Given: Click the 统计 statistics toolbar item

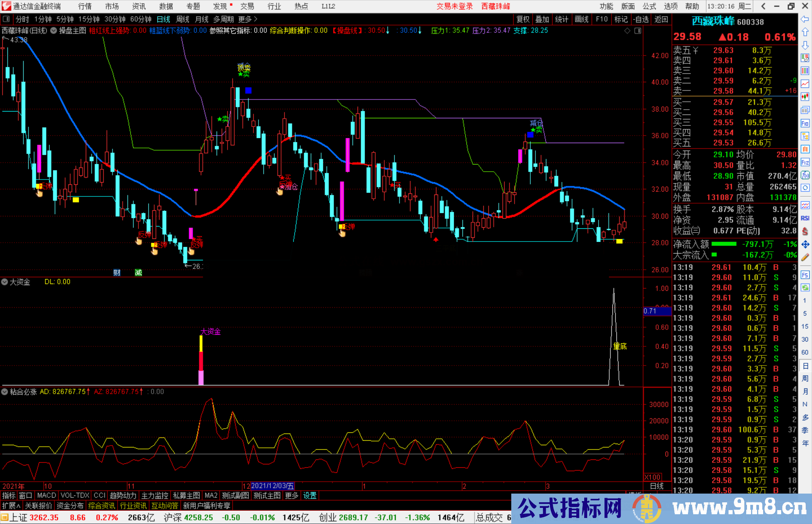Looking at the screenshot, I should [562, 19].
